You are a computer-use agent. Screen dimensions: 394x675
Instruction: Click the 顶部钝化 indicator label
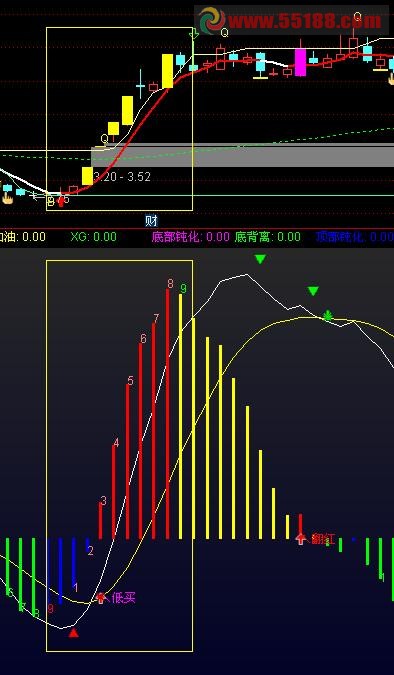(x=354, y=237)
